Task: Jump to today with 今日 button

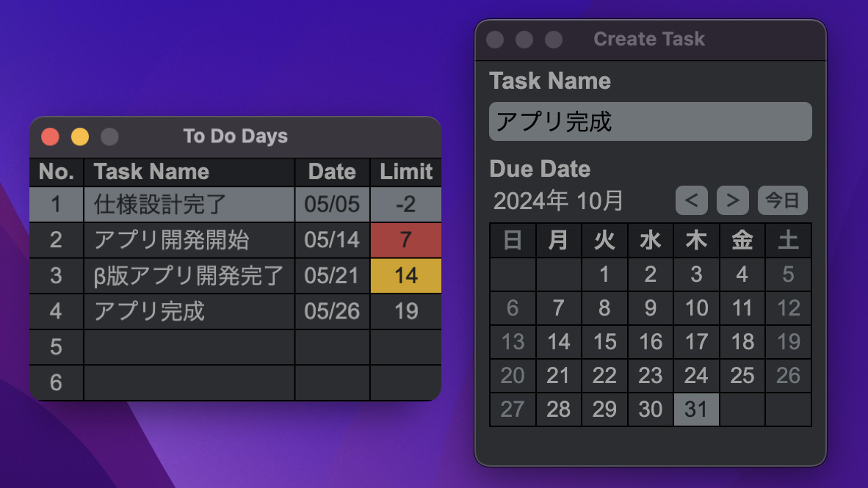Action: [782, 200]
